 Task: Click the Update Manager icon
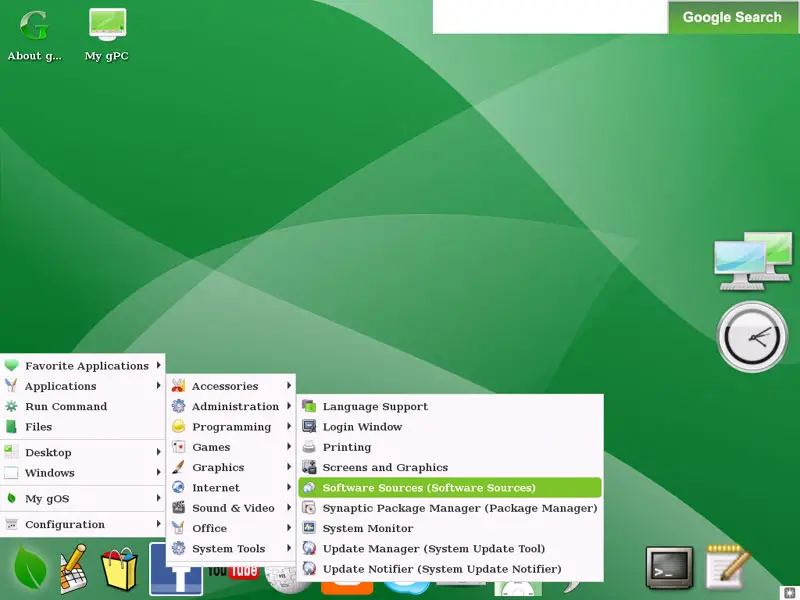tap(309, 548)
